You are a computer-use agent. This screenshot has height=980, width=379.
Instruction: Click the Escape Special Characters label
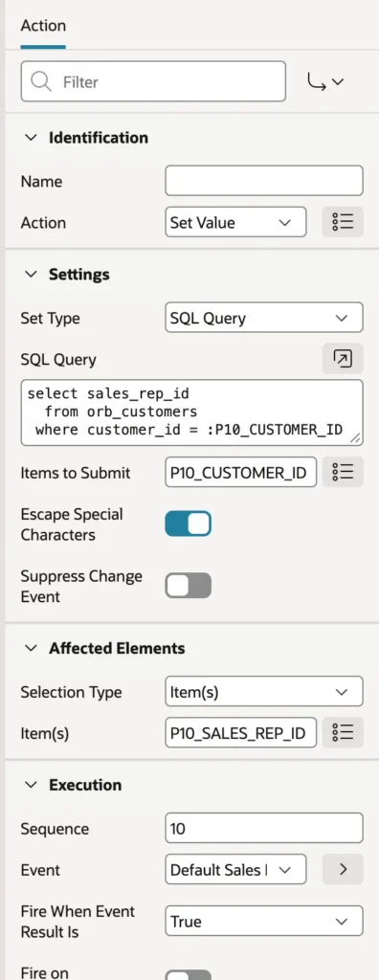pos(72,524)
